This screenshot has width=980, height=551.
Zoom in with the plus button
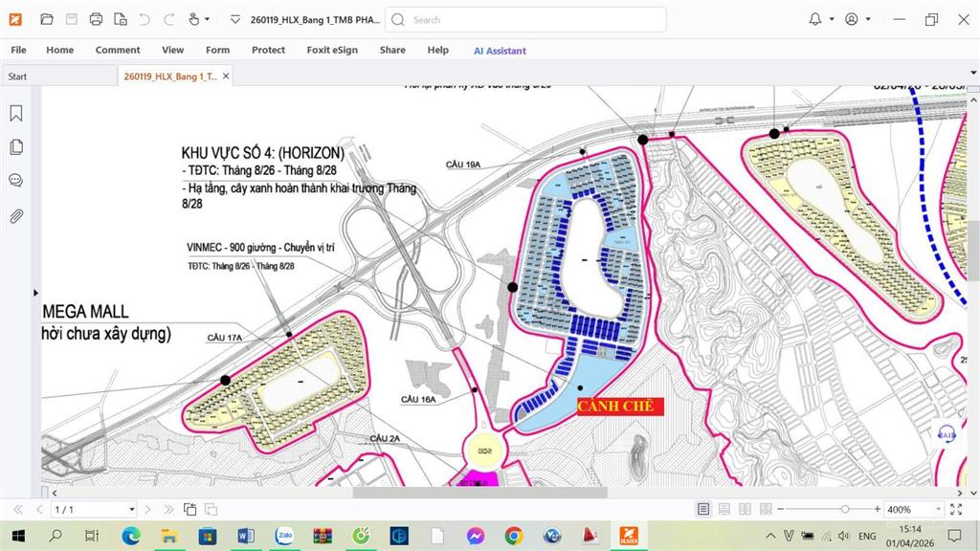click(x=878, y=509)
